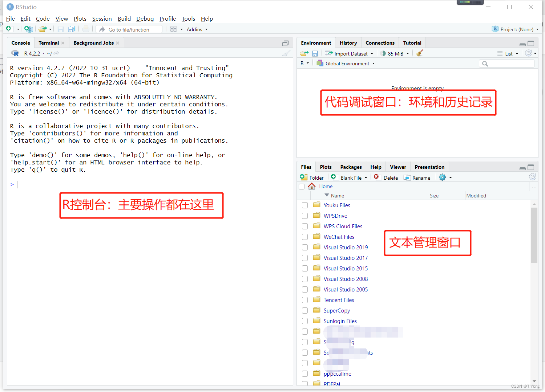Click the Global Environment colored squares icon
This screenshot has height=392, width=545.
tap(320, 63)
